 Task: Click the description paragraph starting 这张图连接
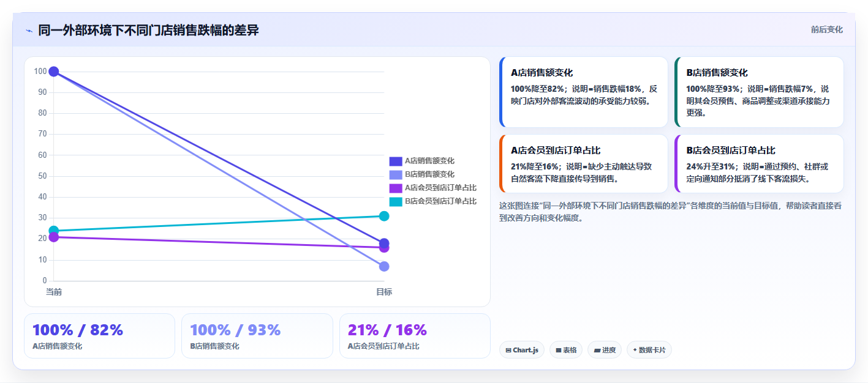671,212
